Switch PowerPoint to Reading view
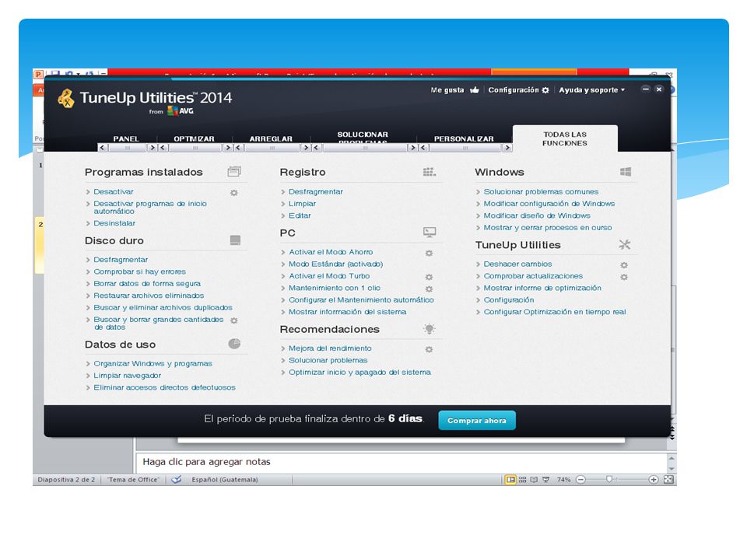The width and height of the screenshot is (747, 560). tap(534, 480)
